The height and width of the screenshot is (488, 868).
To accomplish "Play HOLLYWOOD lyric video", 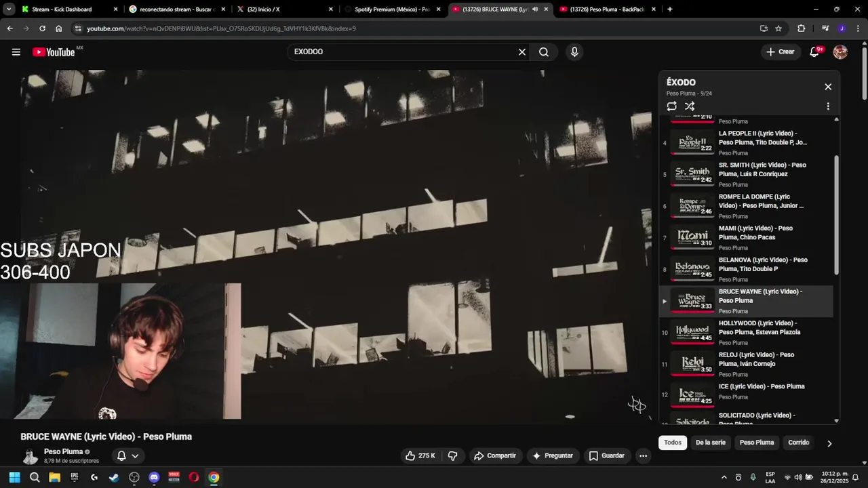I will pyautogui.click(x=746, y=333).
